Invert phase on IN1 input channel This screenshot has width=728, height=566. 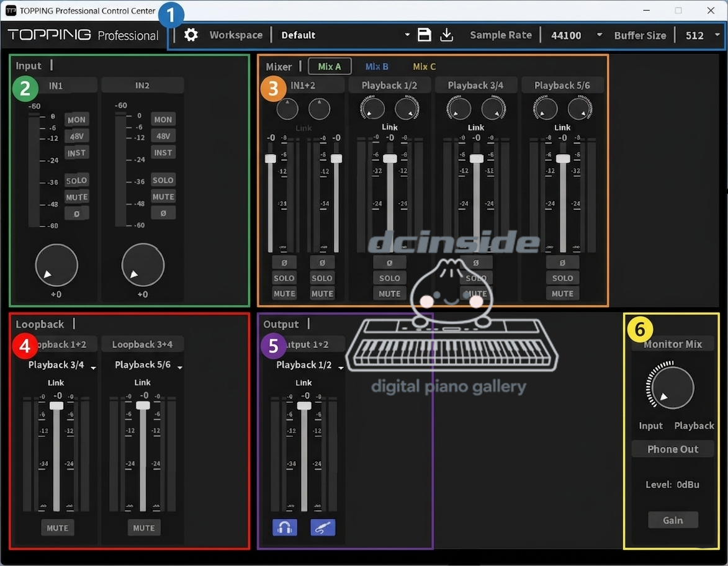[x=77, y=213]
